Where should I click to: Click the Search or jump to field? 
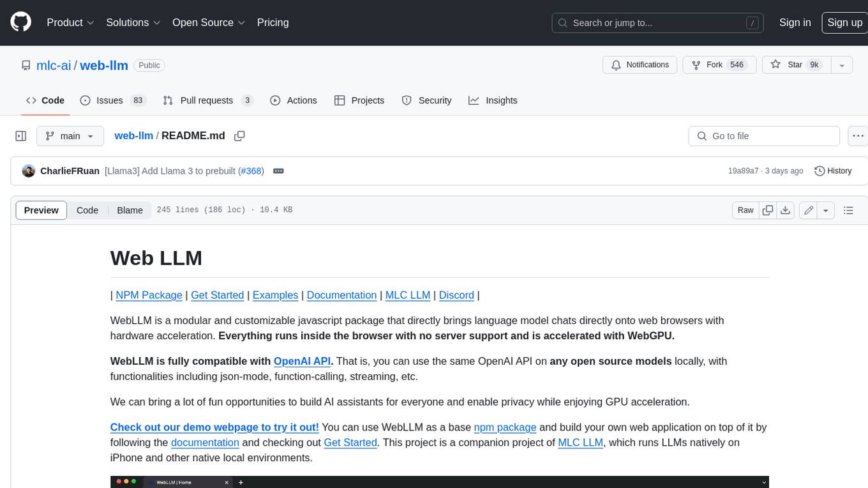coord(659,23)
